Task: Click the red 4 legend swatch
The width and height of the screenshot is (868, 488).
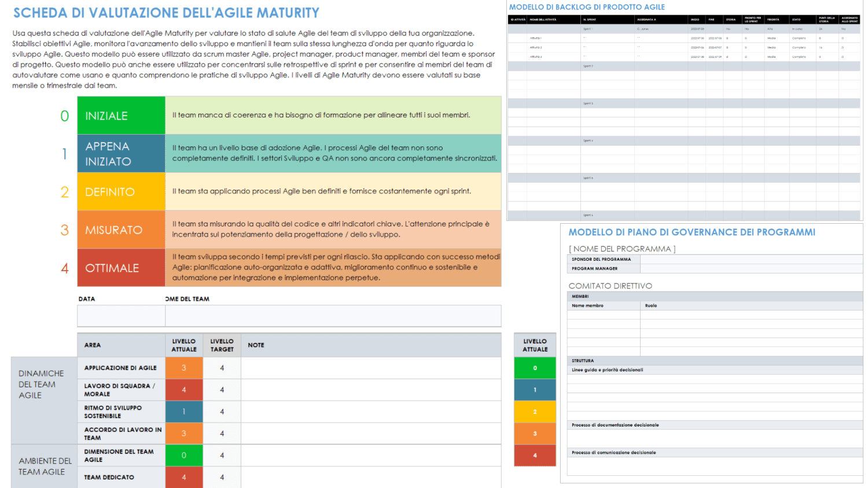Action: click(x=535, y=456)
